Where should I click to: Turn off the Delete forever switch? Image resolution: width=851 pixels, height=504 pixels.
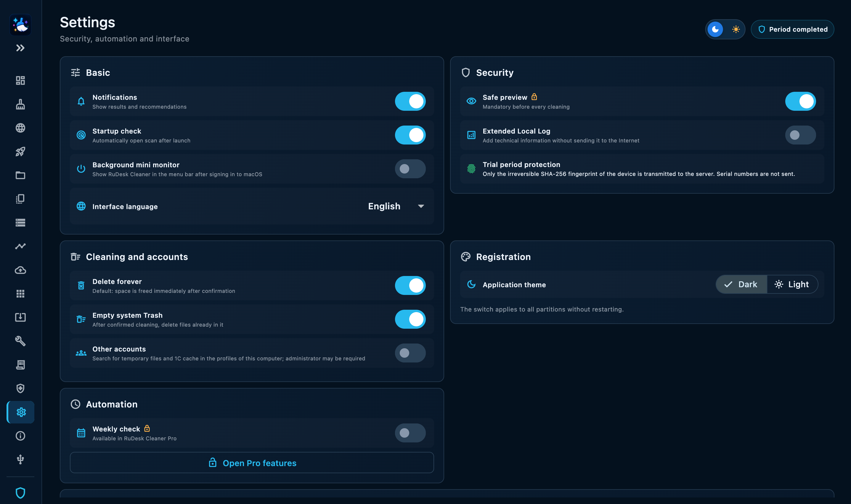(410, 286)
